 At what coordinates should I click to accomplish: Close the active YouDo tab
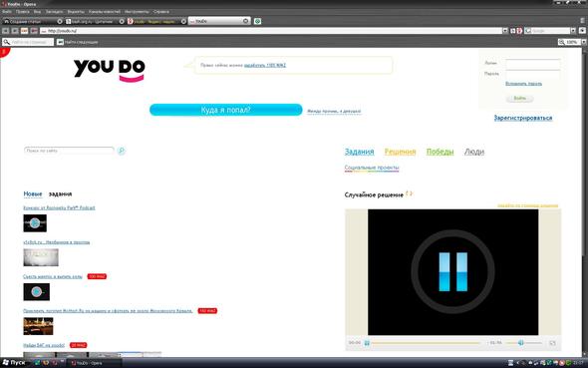(x=245, y=21)
